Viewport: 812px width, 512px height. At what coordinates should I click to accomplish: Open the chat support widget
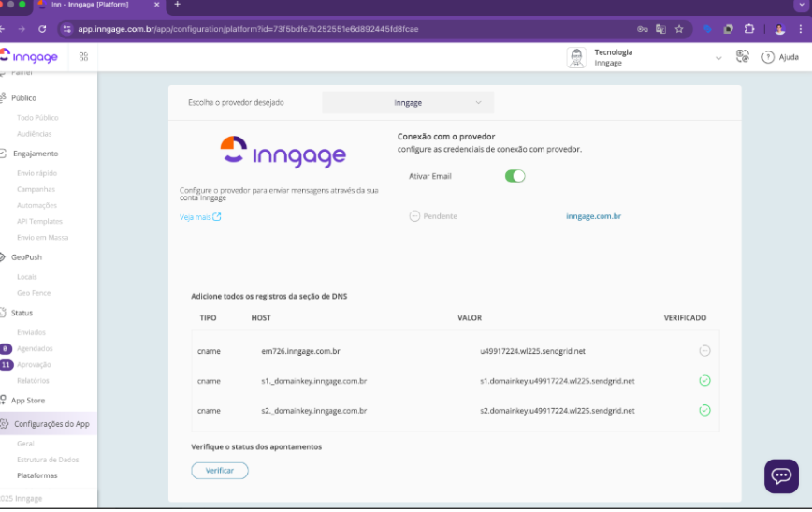click(781, 475)
